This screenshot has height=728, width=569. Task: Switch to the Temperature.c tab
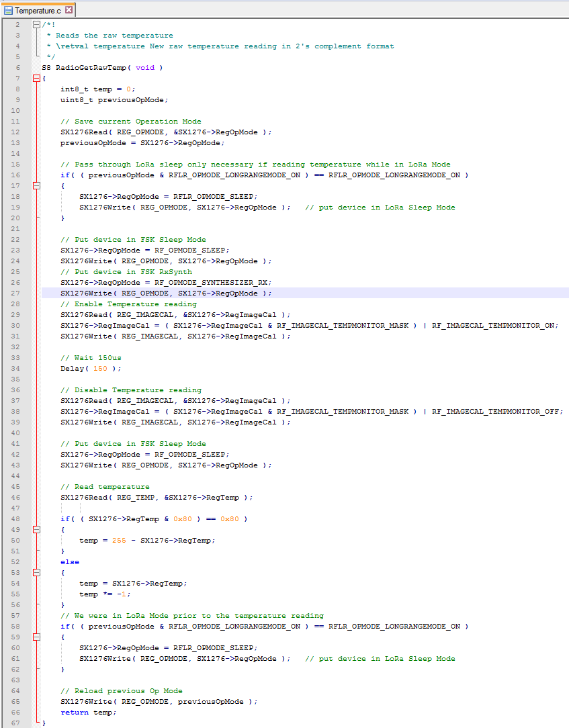(38, 11)
